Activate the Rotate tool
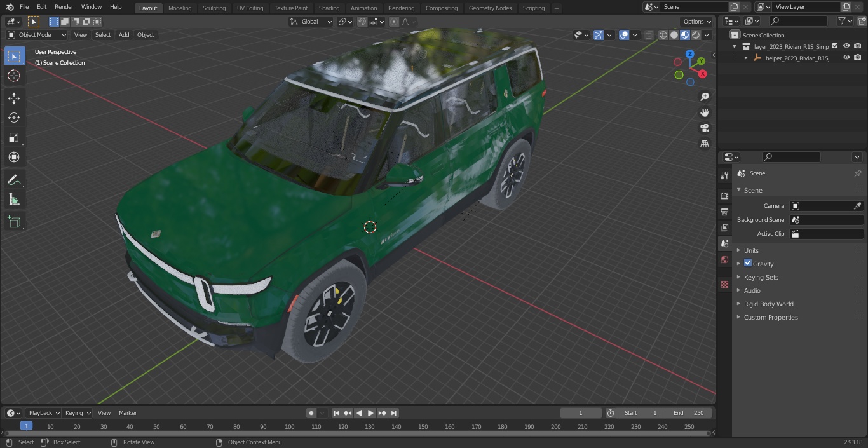Screen dimensions: 868x448 click(14, 118)
